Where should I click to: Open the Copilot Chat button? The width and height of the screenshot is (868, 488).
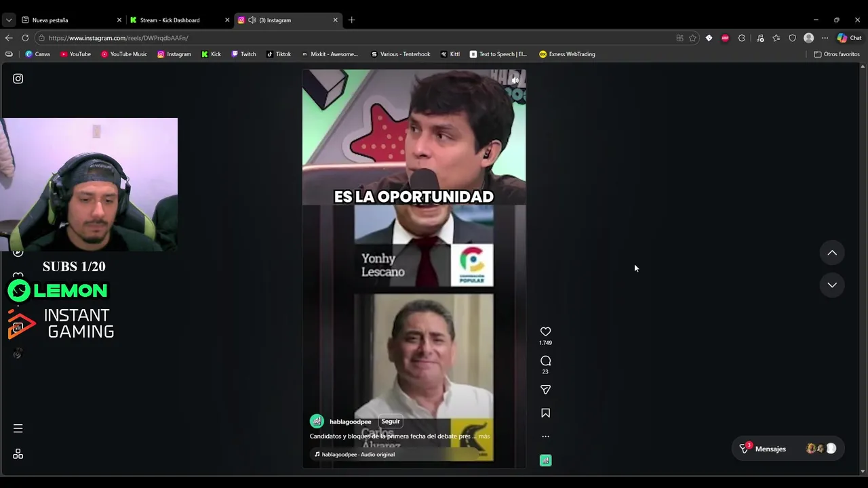point(849,38)
